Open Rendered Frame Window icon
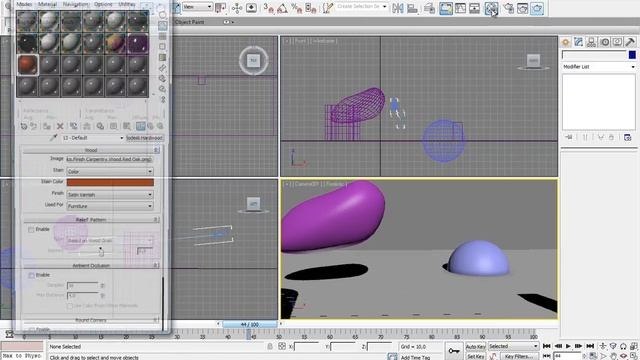Image resolution: width=640 pixels, height=360 pixels. click(x=523, y=8)
